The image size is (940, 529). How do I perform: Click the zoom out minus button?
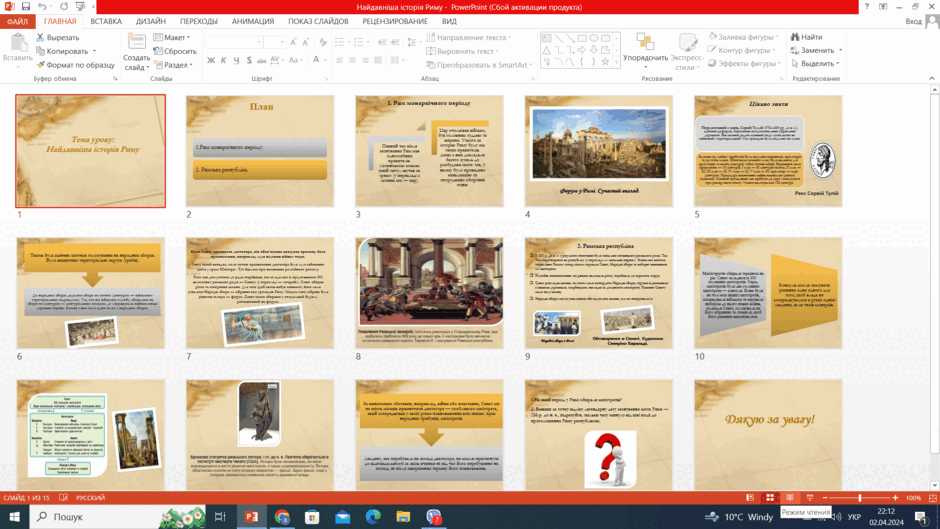825,498
